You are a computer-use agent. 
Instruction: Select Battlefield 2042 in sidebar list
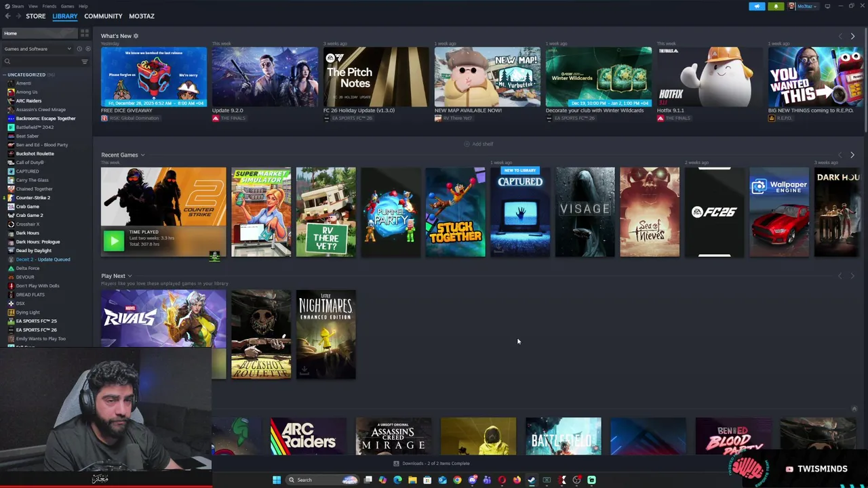click(35, 127)
